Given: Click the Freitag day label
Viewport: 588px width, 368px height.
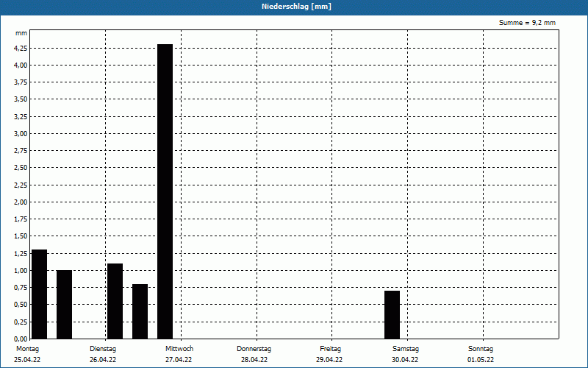Looking at the screenshot, I should (x=330, y=349).
